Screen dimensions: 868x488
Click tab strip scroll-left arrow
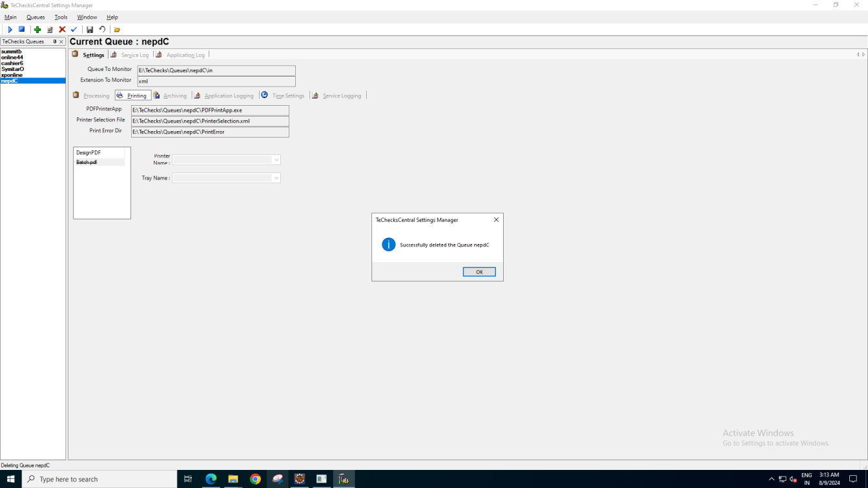pyautogui.click(x=858, y=55)
